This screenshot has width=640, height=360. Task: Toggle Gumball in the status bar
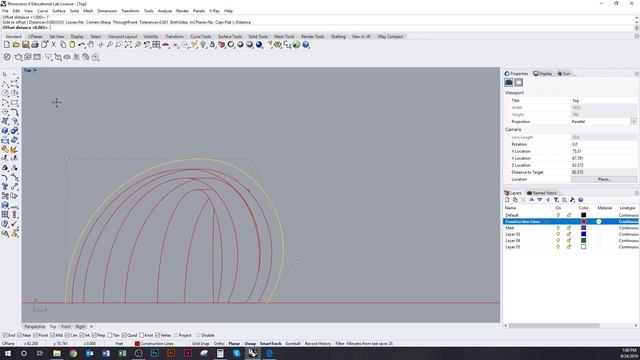292,344
